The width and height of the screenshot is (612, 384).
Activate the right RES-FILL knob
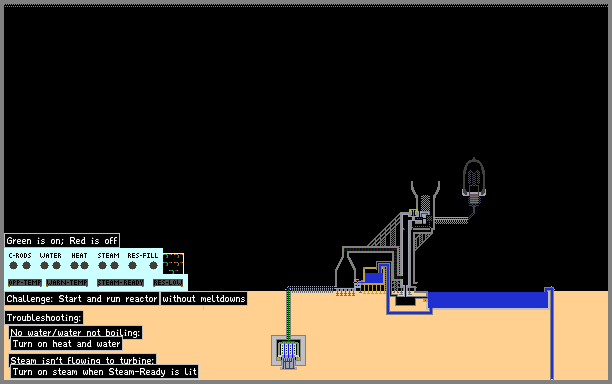153,266
